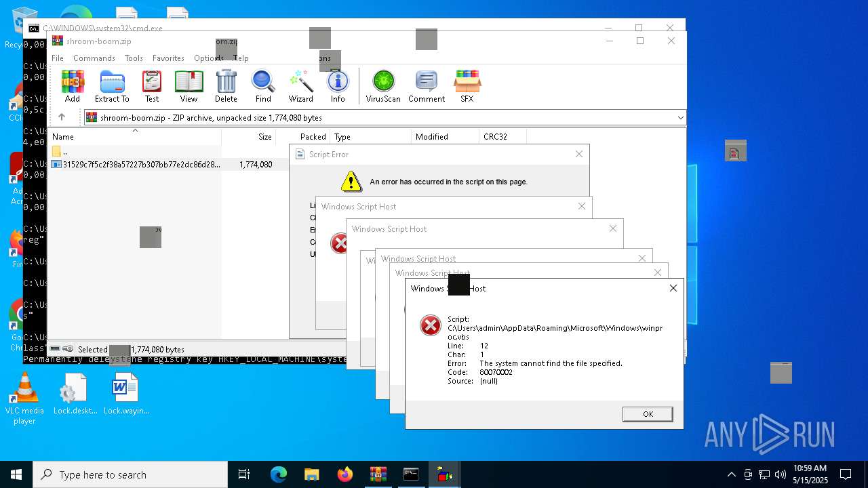Go up one folder level arrow
This screenshot has width=868, height=488.
click(62, 117)
